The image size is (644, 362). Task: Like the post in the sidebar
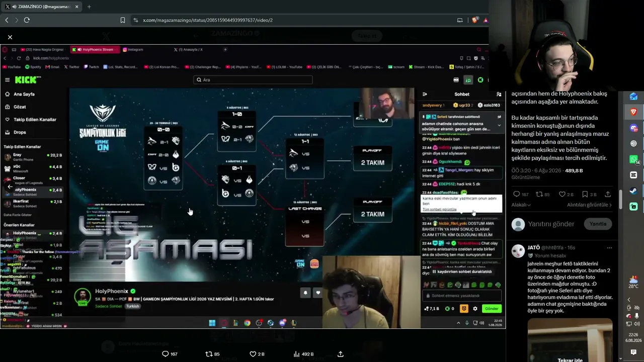(x=567, y=194)
